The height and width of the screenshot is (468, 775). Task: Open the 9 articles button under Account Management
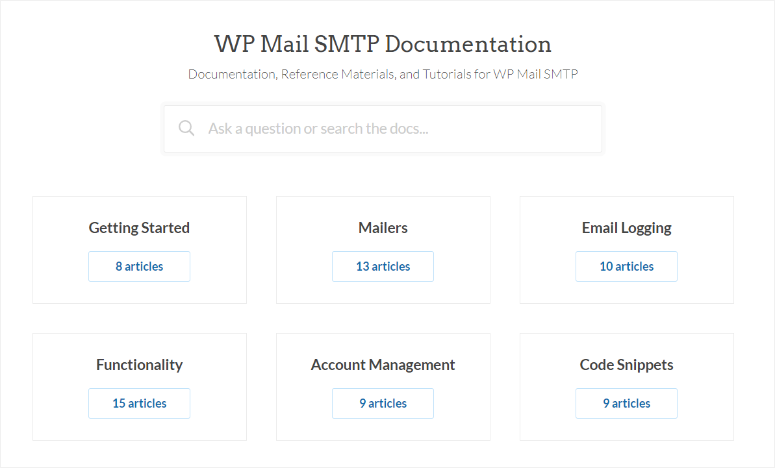[383, 403]
